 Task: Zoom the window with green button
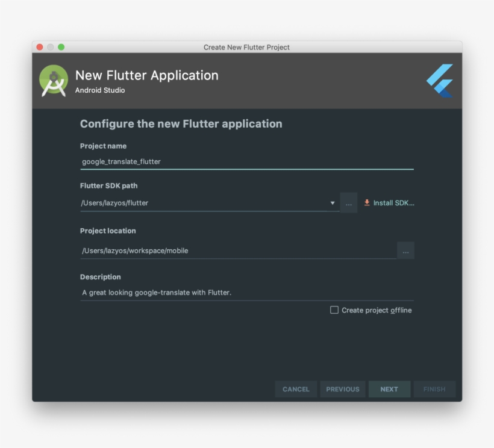pos(61,47)
